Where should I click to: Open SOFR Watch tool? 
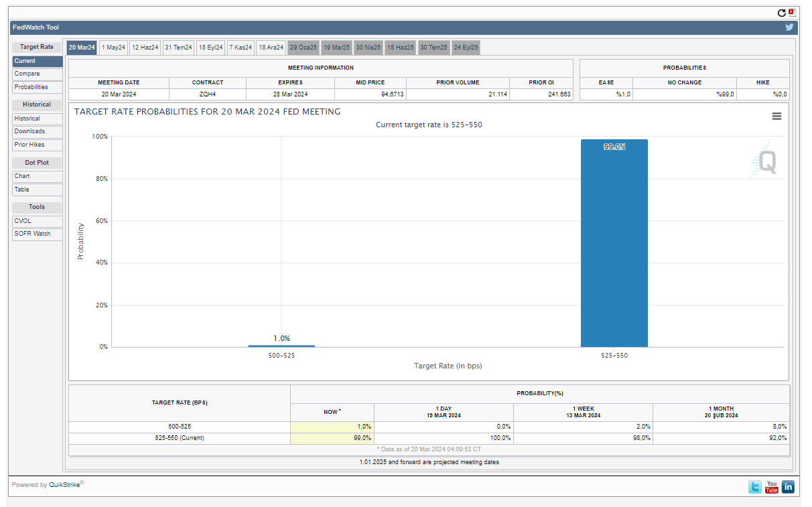[37, 234]
